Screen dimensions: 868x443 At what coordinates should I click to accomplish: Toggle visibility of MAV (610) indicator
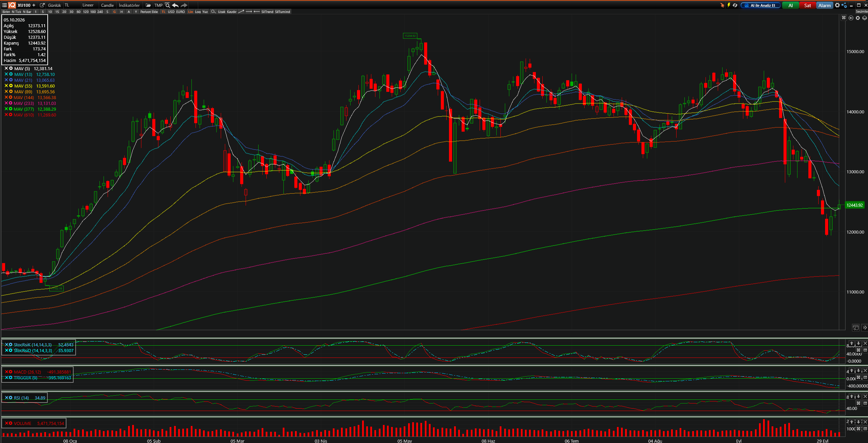point(11,115)
